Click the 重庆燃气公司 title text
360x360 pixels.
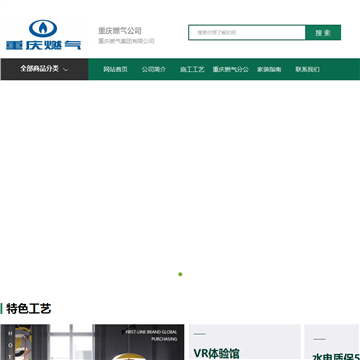tap(120, 31)
